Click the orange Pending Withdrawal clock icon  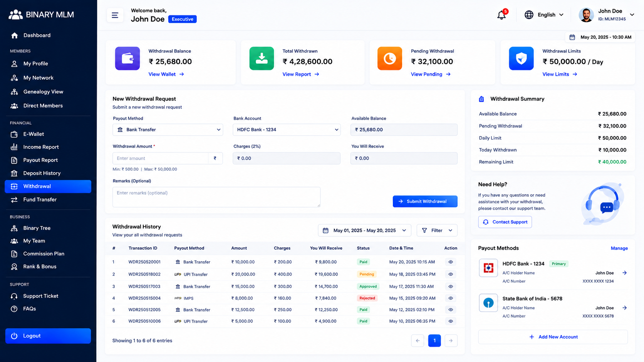click(390, 58)
